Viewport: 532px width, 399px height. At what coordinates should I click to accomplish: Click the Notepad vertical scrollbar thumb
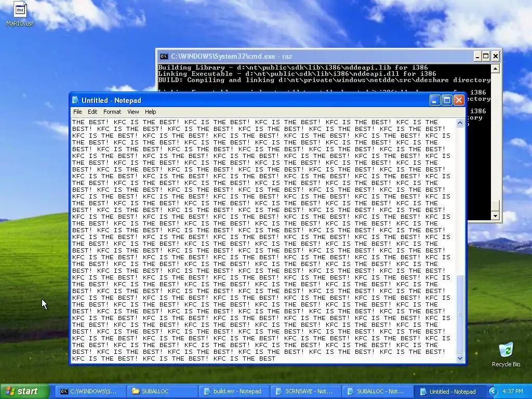tap(460, 314)
